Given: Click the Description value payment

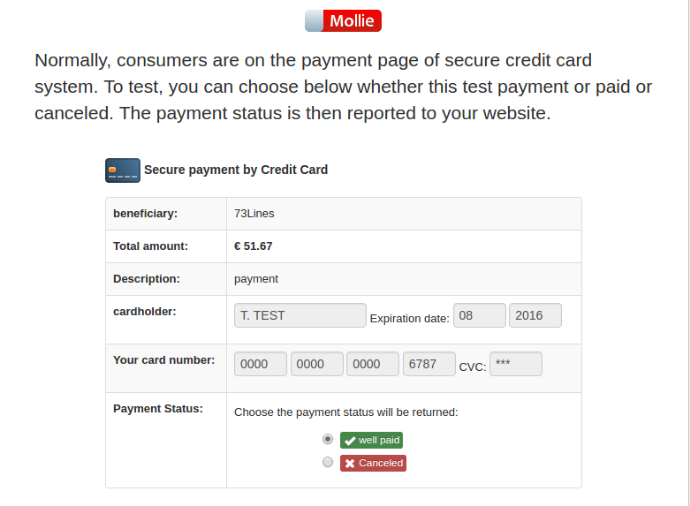Looking at the screenshot, I should 256,279.
